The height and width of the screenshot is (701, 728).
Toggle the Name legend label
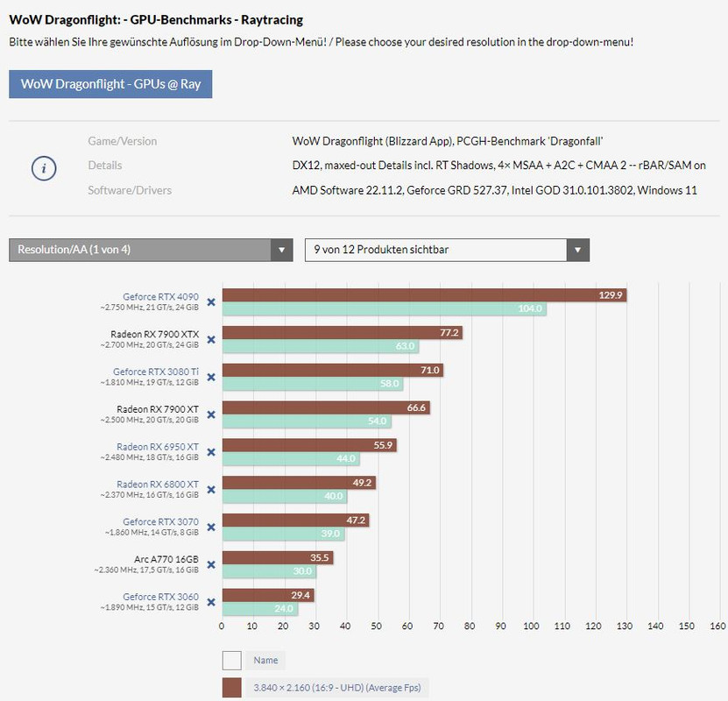265,660
